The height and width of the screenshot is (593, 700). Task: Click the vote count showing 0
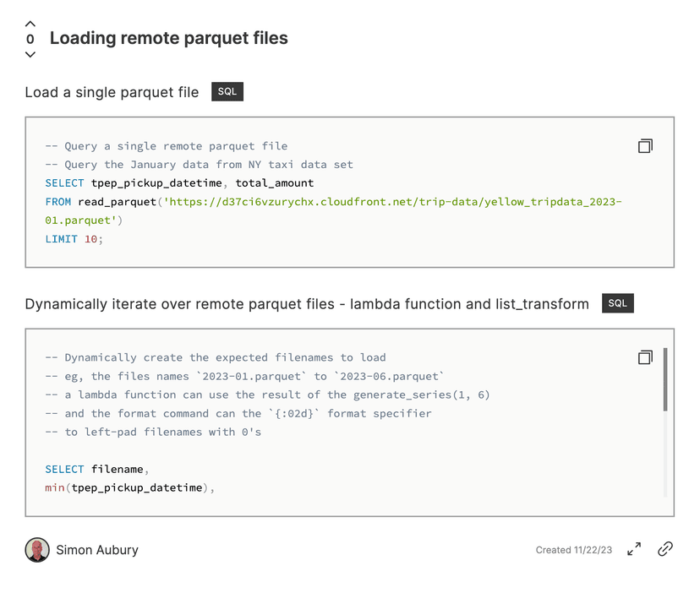click(30, 38)
